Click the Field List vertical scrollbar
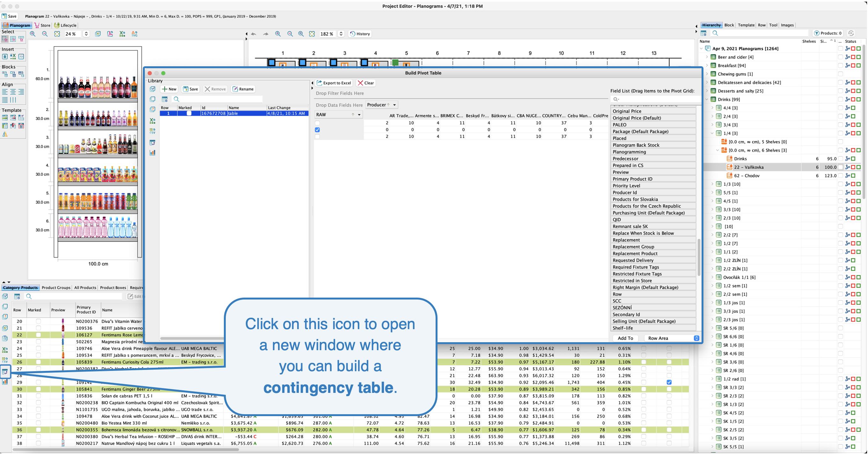 pyautogui.click(x=699, y=257)
